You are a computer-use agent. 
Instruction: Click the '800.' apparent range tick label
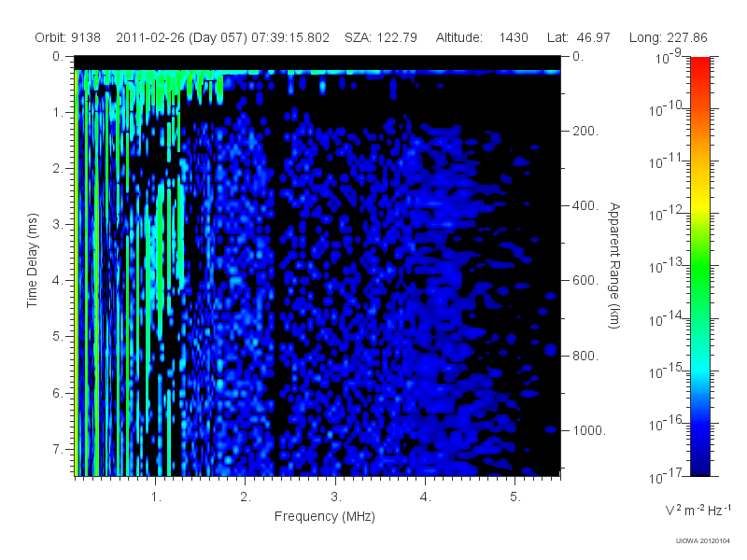click(585, 356)
